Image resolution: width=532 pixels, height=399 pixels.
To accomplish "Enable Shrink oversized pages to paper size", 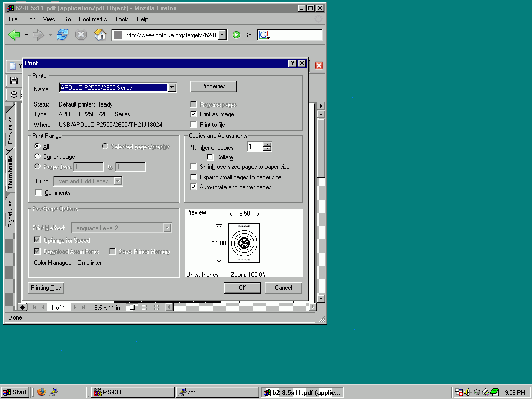I will [x=194, y=167].
